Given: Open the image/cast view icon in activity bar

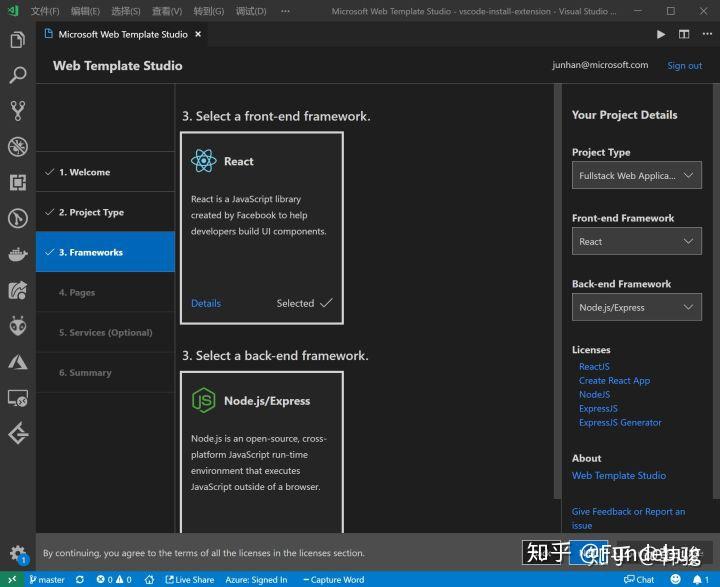Looking at the screenshot, I should [17, 290].
